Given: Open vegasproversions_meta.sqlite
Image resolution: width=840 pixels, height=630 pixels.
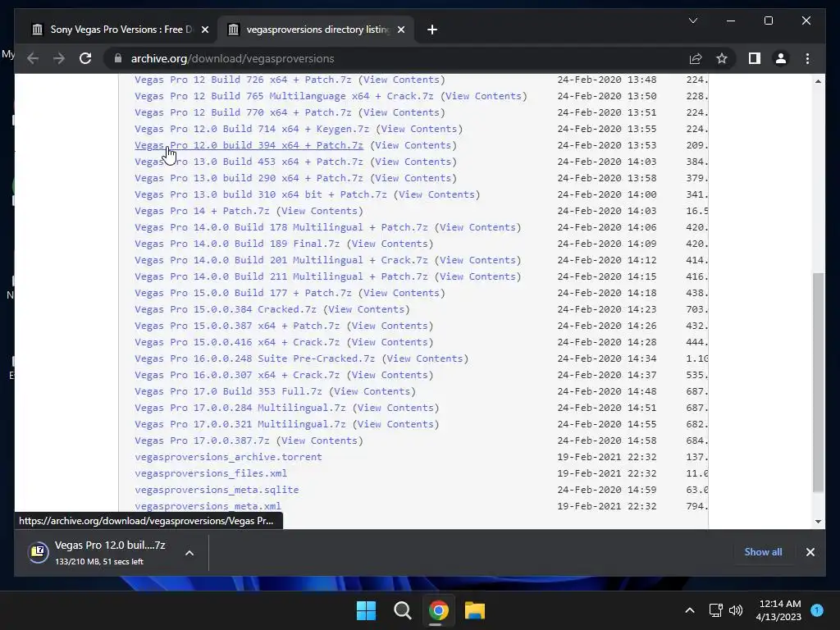Looking at the screenshot, I should (x=217, y=490).
